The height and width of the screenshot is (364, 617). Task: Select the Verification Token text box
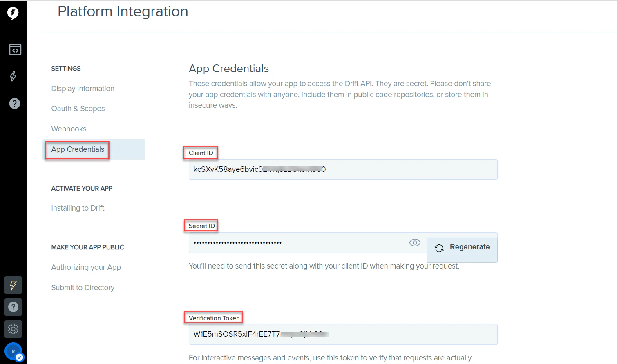(343, 334)
